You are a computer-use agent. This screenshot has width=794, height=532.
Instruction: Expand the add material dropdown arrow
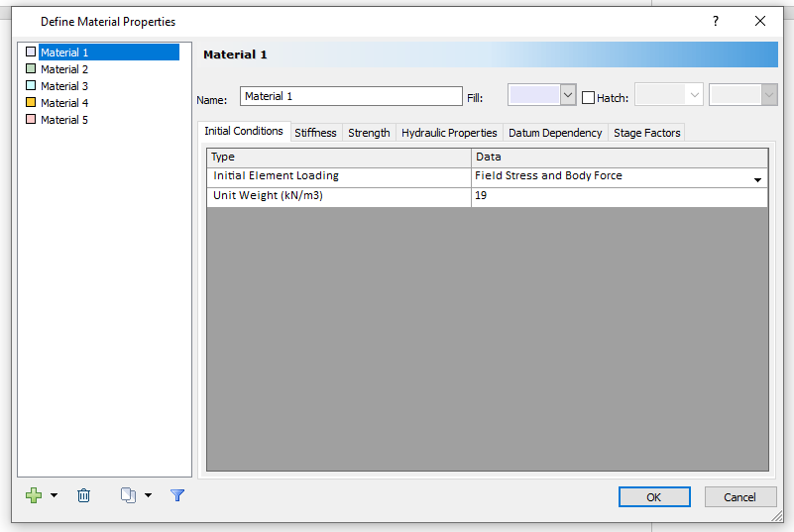54,495
